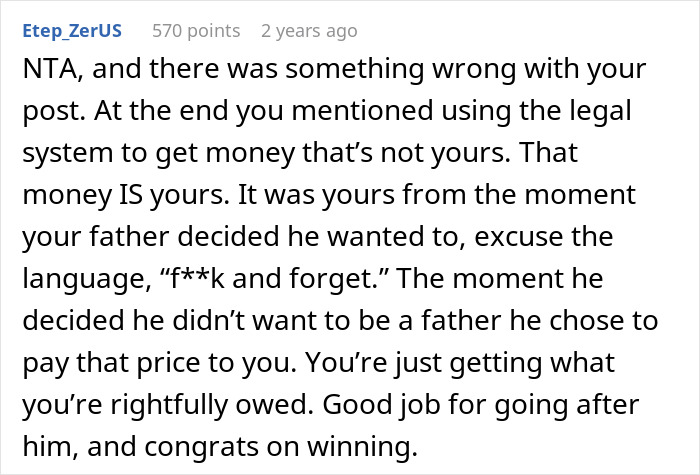Screen dimensions: 700x475
Task: Click the phrase rightfully owed
Action: click(x=212, y=404)
